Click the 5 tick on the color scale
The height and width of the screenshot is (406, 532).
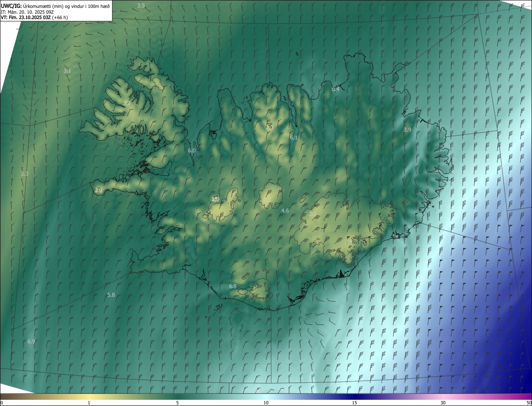tap(177, 403)
